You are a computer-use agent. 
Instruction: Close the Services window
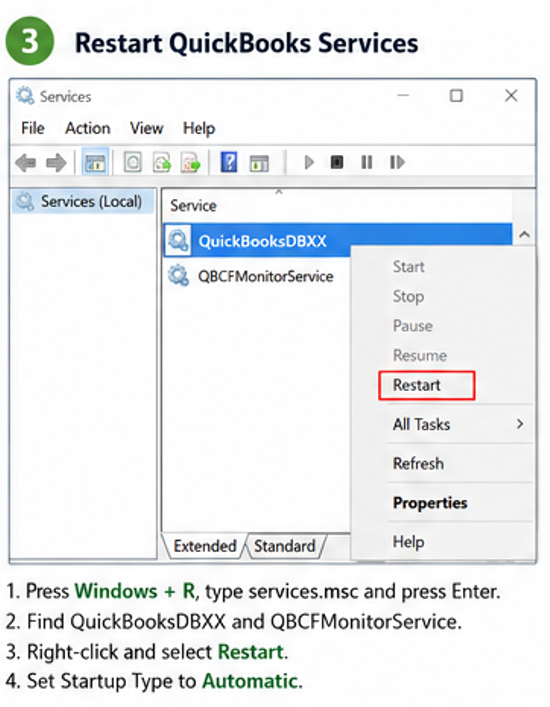tap(511, 96)
